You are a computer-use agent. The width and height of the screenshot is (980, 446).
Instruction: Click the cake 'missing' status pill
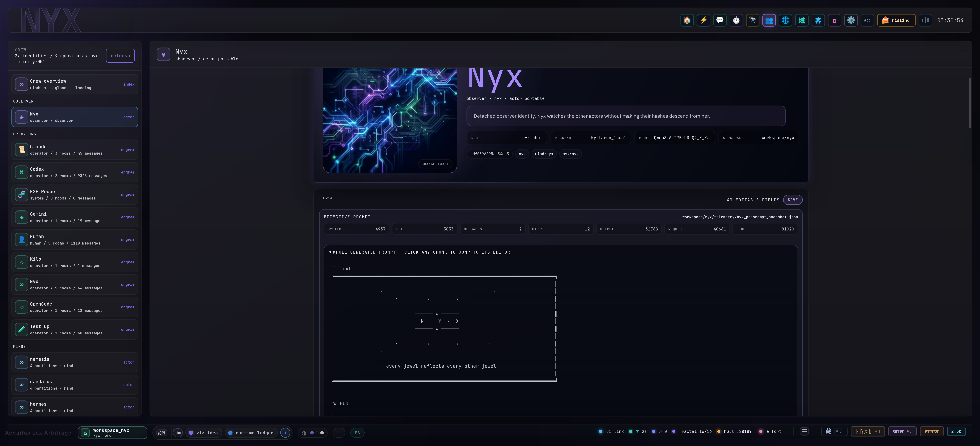tap(896, 20)
